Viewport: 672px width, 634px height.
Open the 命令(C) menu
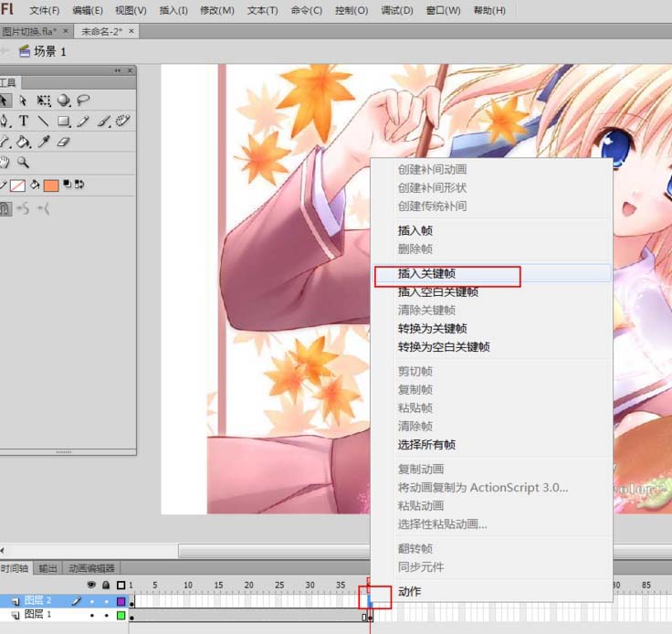tap(307, 10)
